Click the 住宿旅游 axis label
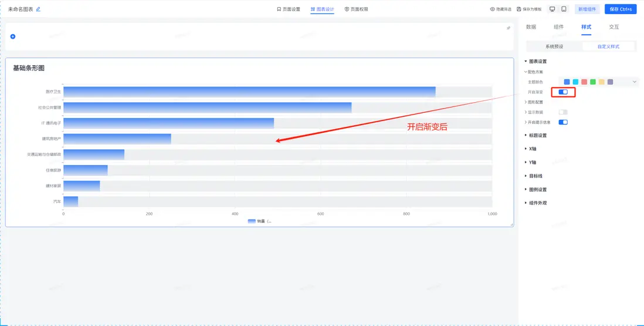Viewport: 644px width, 326px height. click(x=53, y=170)
